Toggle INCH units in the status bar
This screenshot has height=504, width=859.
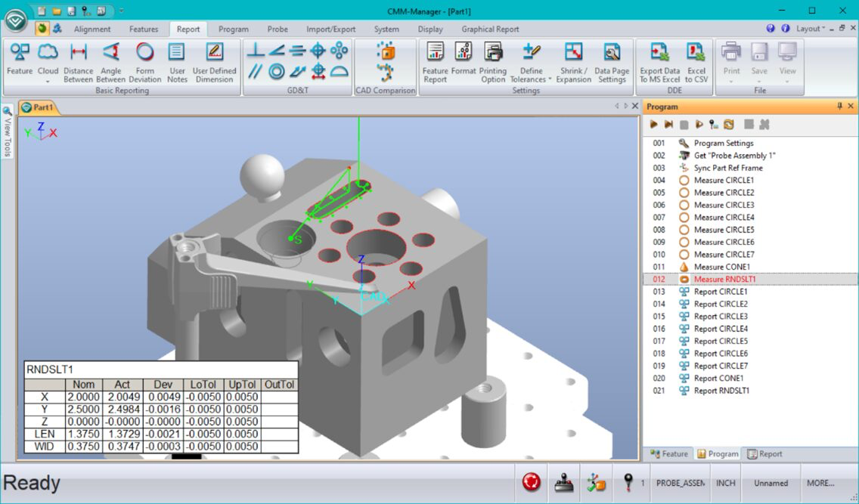[x=725, y=482]
